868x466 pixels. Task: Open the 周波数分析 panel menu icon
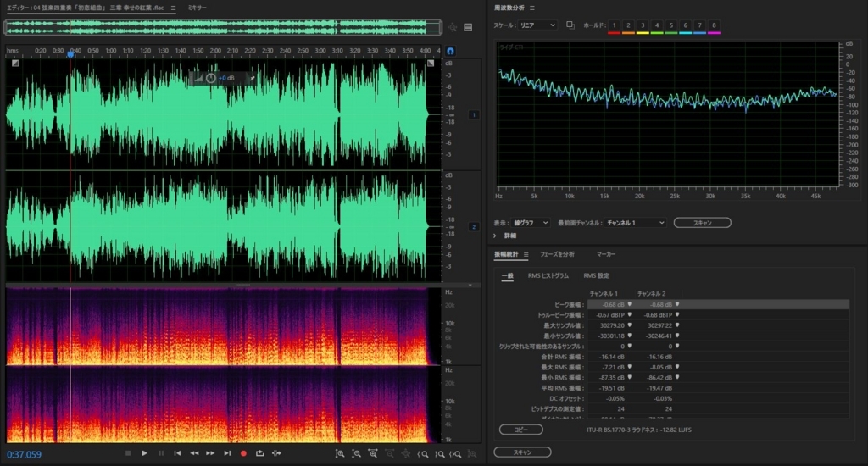pyautogui.click(x=532, y=8)
